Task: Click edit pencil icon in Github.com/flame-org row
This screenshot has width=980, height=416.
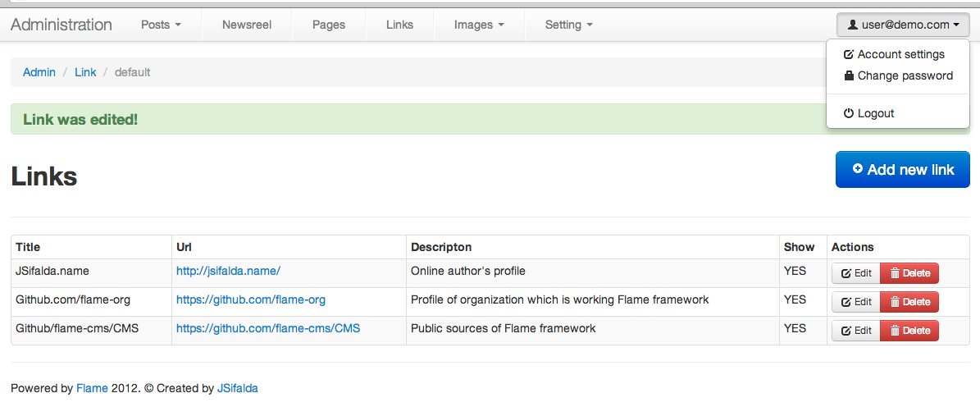Action: (x=846, y=302)
